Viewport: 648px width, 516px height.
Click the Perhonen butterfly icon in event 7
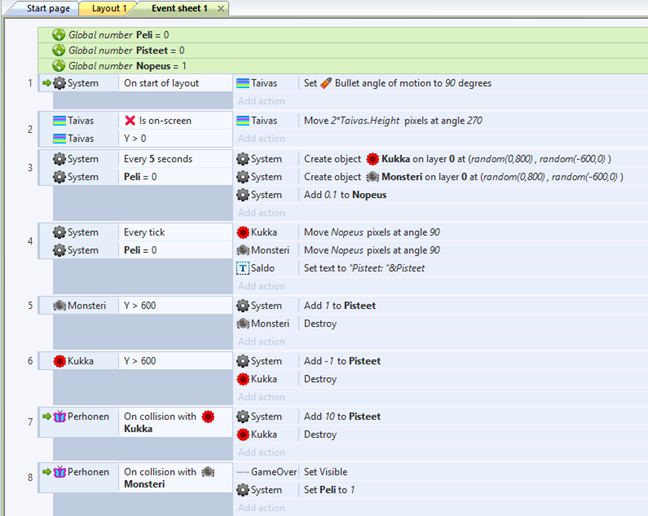pos(60,416)
